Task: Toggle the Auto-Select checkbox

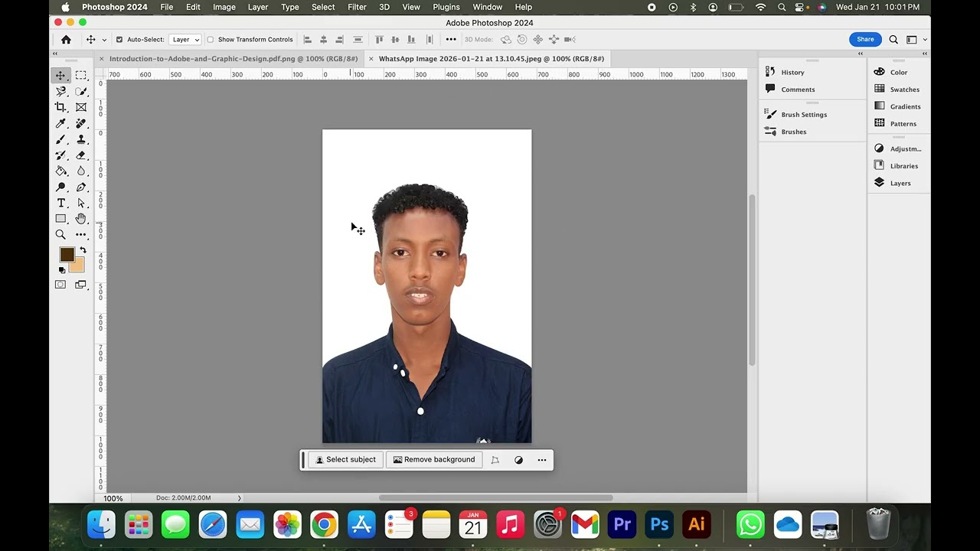Action: (119, 39)
